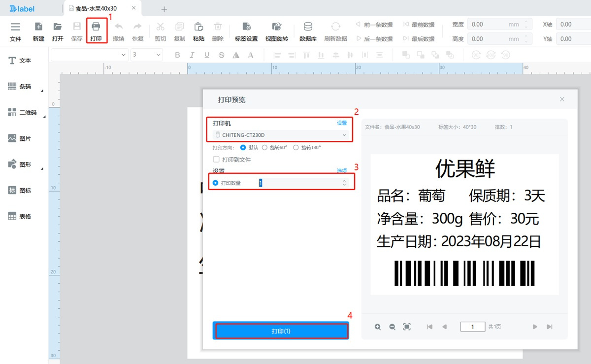This screenshot has width=591, height=364.
Task: Fit the preview to screen
Action: [x=407, y=326]
